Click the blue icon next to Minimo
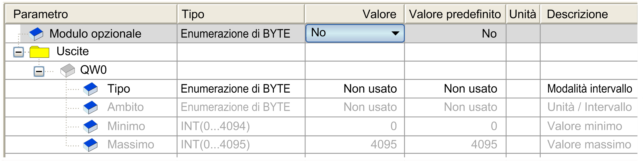 [90, 126]
